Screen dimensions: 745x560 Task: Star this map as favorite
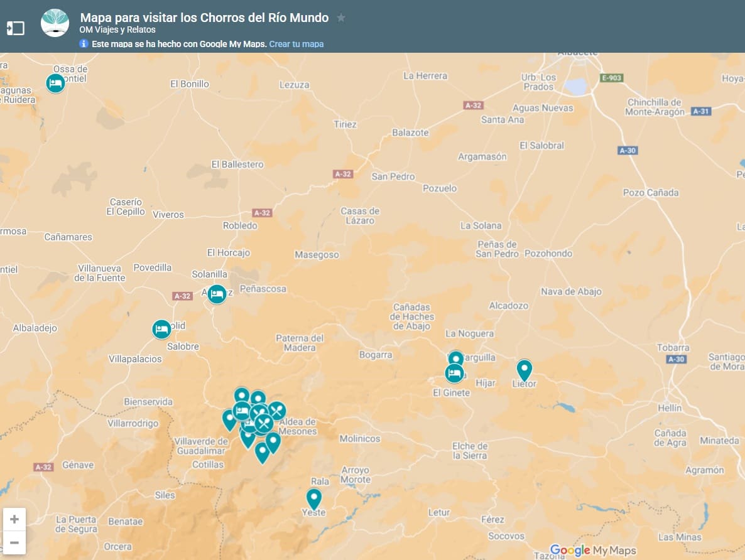click(340, 18)
